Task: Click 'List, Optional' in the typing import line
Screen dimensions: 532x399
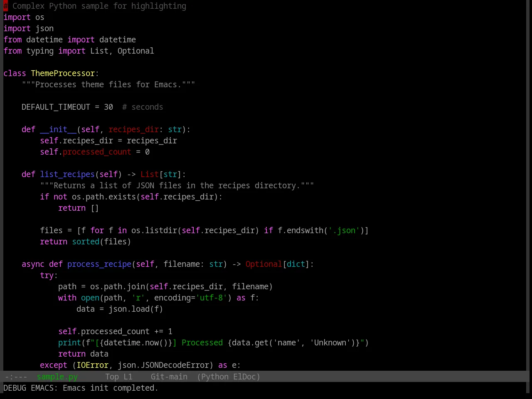Action: coord(122,51)
